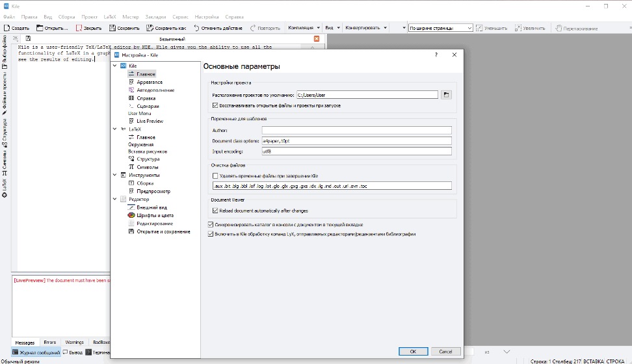Image resolution: width=632 pixels, height=364 pixels.
Task: Open the unlabeled dropdown arrow after Конвертировать
Action: coord(404,28)
